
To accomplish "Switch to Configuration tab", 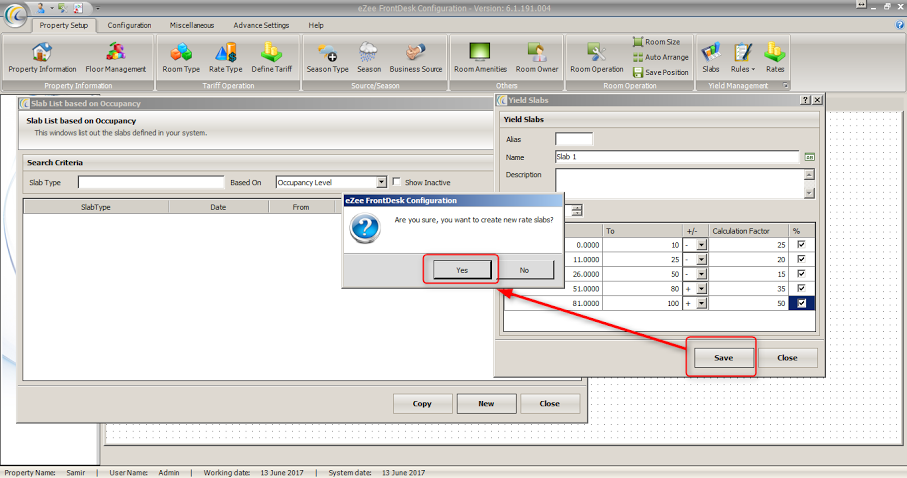I will (129, 25).
